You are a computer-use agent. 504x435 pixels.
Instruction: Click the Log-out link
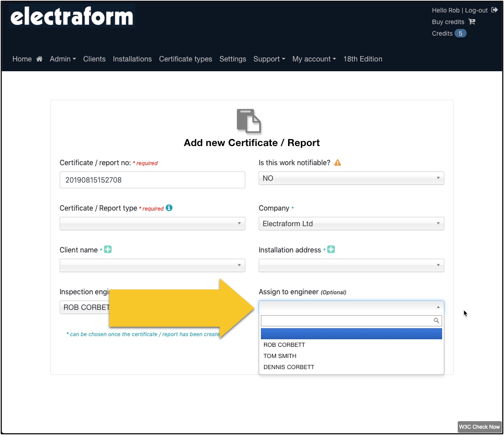point(476,10)
